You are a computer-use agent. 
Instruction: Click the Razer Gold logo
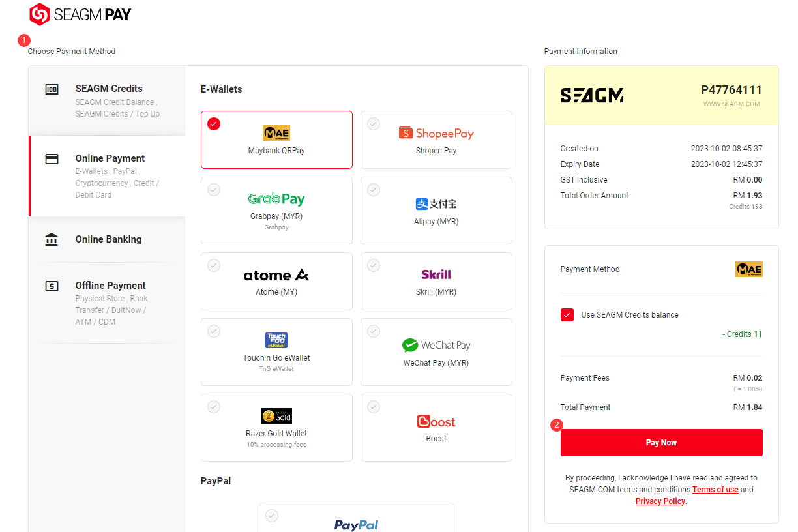276,416
